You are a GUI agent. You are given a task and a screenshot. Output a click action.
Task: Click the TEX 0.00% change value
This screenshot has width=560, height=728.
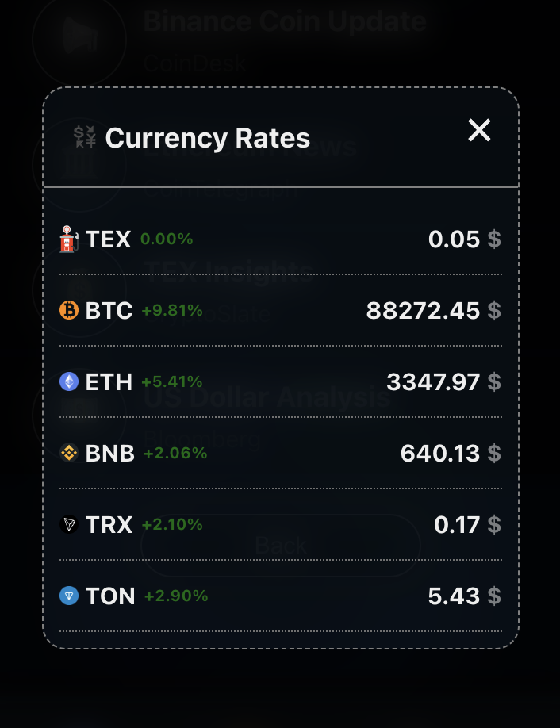click(167, 239)
